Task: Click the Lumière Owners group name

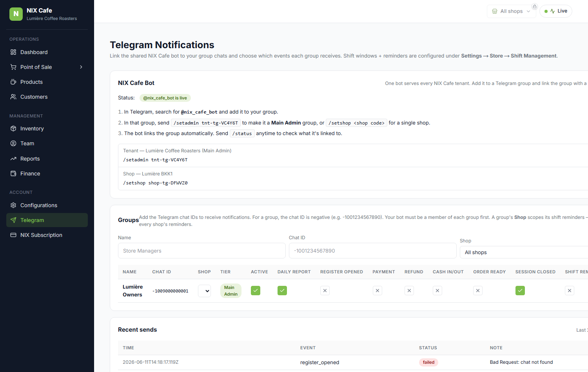Action: (x=133, y=291)
